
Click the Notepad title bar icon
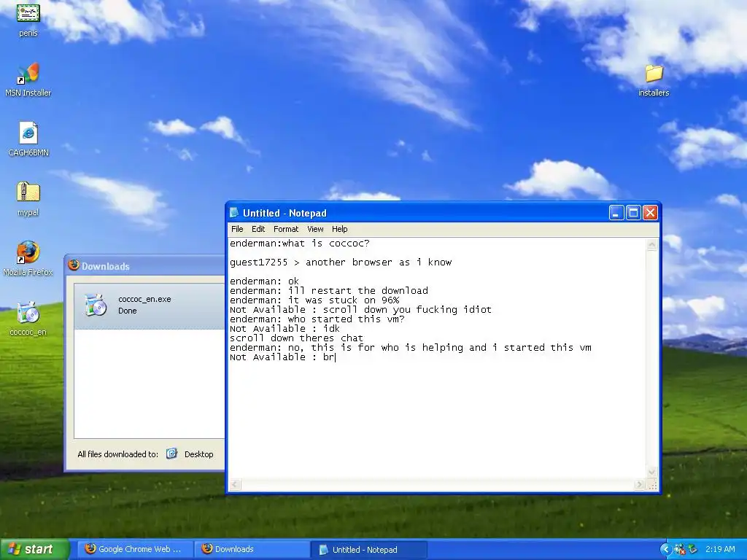click(x=234, y=212)
